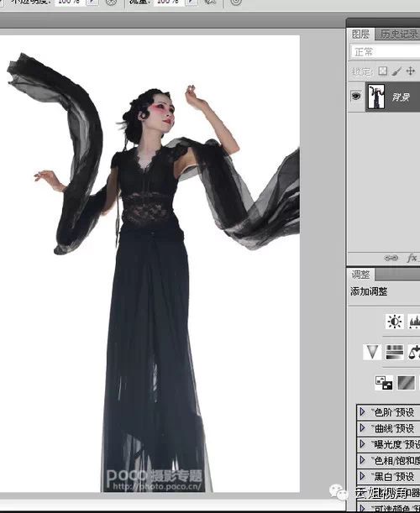The image size is (420, 513).
Task: Add a Levels adjustment layer
Action: point(414,322)
